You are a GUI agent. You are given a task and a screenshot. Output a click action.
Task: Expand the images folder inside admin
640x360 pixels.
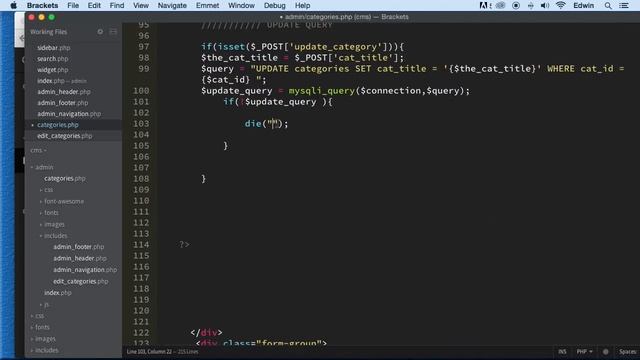pos(41,224)
